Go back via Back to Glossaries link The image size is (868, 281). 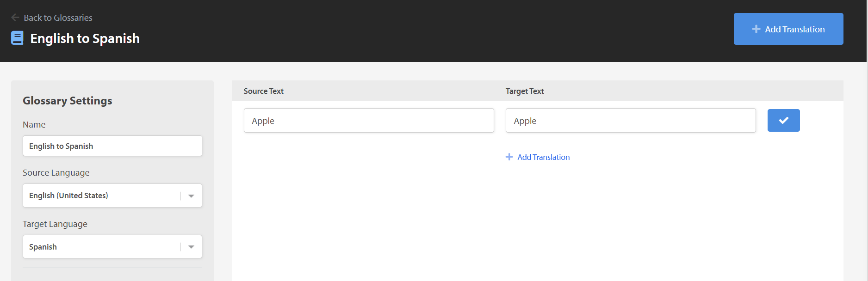[x=58, y=18]
